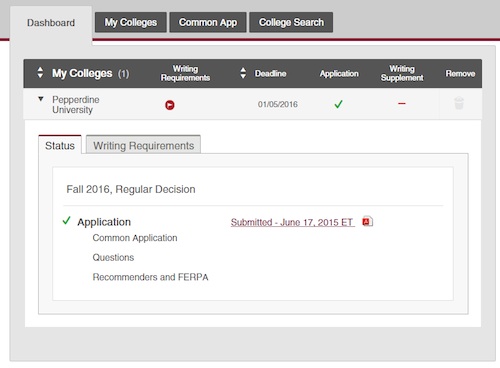Select the Status sub-tab

pos(60,145)
